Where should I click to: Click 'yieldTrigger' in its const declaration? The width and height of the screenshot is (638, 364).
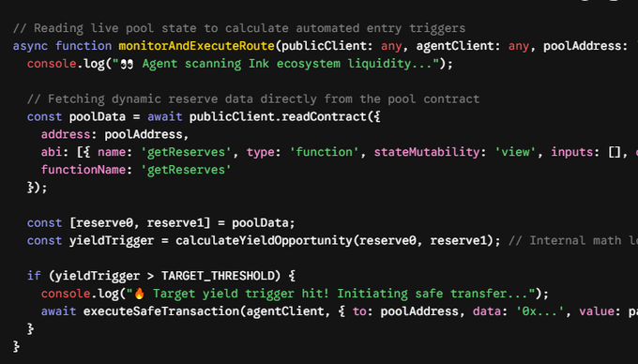pos(112,240)
